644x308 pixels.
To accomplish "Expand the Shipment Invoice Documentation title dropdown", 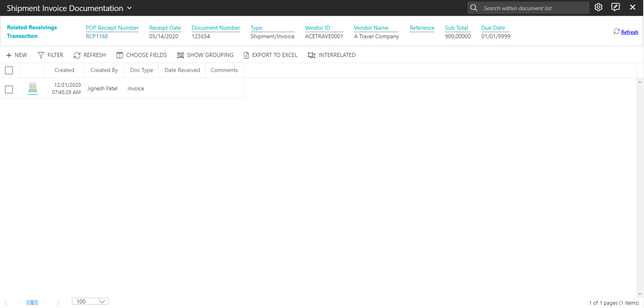I will point(130,8).
